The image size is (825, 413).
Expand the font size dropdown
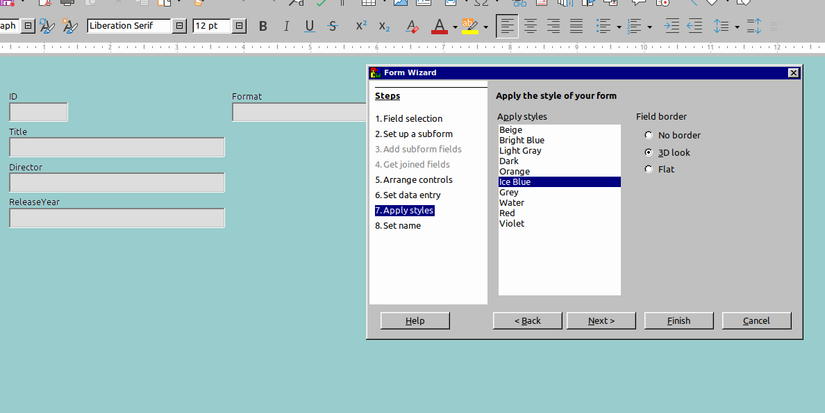point(241,26)
